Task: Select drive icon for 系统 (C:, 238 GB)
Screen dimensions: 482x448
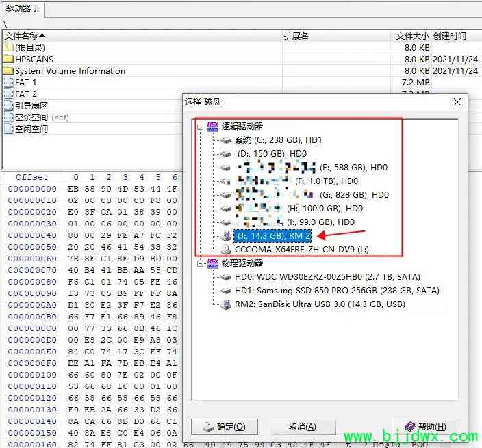Action: click(226, 140)
